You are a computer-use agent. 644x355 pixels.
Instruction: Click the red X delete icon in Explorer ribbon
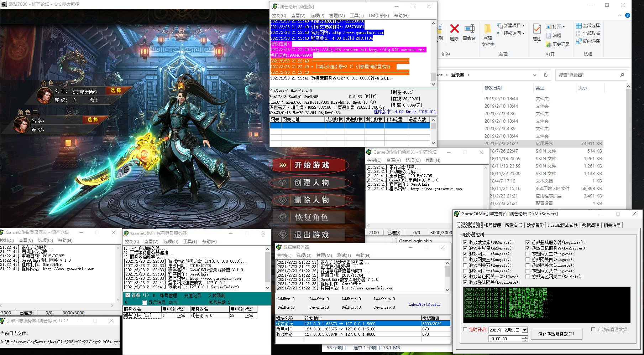[x=454, y=29]
